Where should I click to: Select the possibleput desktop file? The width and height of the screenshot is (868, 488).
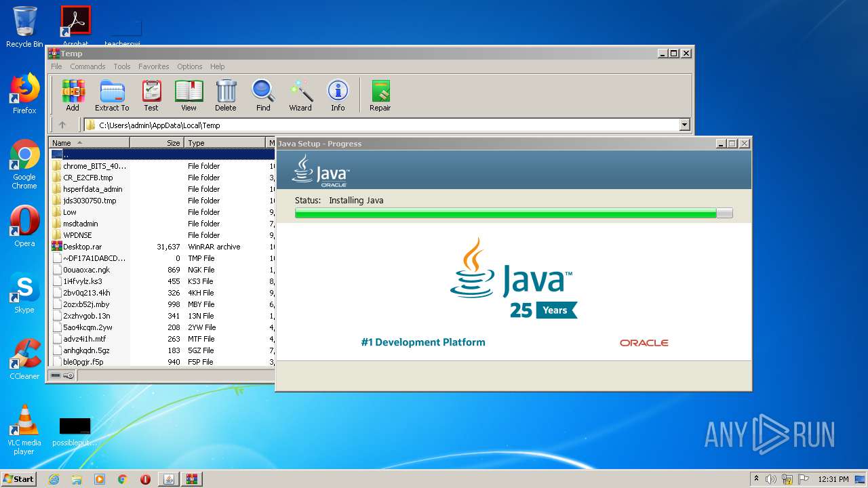pyautogui.click(x=75, y=432)
